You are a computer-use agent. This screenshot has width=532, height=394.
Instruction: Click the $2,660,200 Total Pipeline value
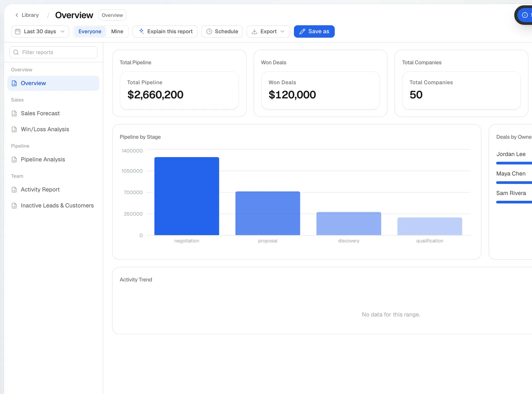(x=155, y=95)
